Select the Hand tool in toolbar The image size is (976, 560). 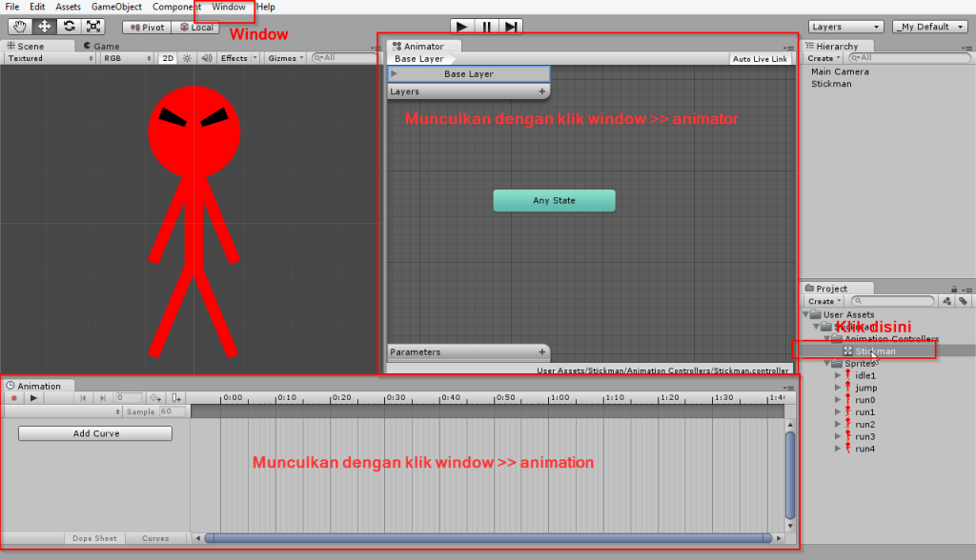click(x=20, y=27)
